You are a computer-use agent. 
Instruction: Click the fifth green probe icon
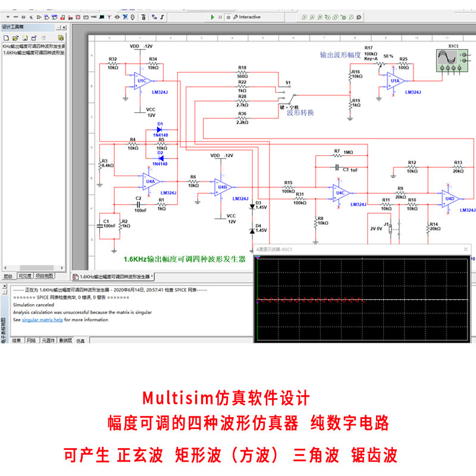pyautogui.click(x=336, y=17)
